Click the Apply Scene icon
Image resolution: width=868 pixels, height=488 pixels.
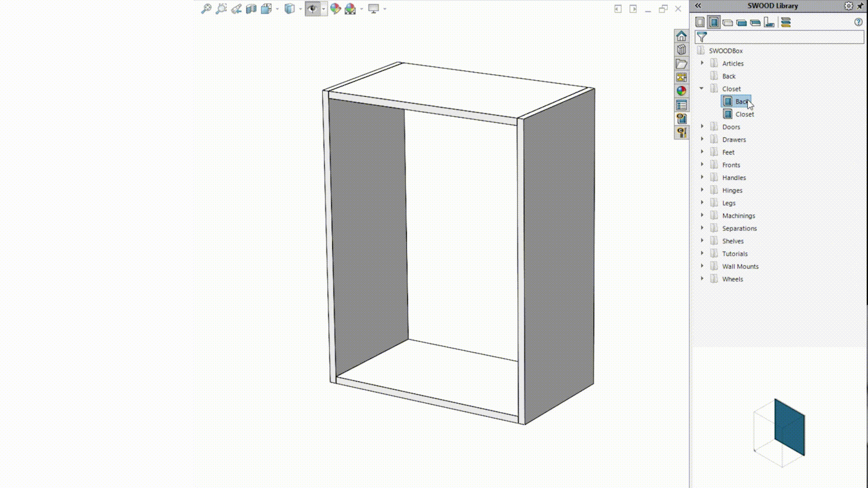point(350,9)
